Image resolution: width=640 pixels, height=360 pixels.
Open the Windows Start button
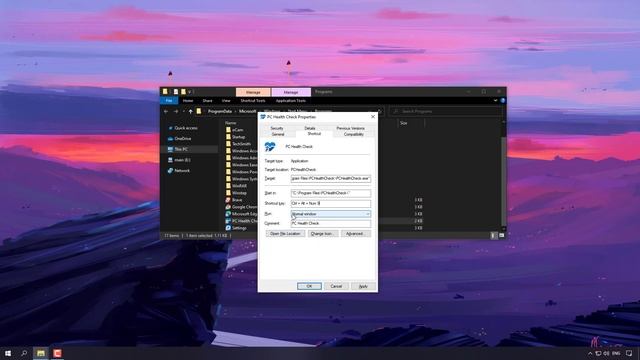click(x=8, y=353)
